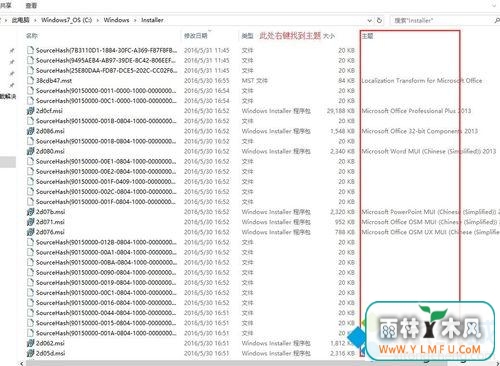Select file SourceHash{9495AEB4-AB97-39DE...
500x366 pixels.
[106, 60]
